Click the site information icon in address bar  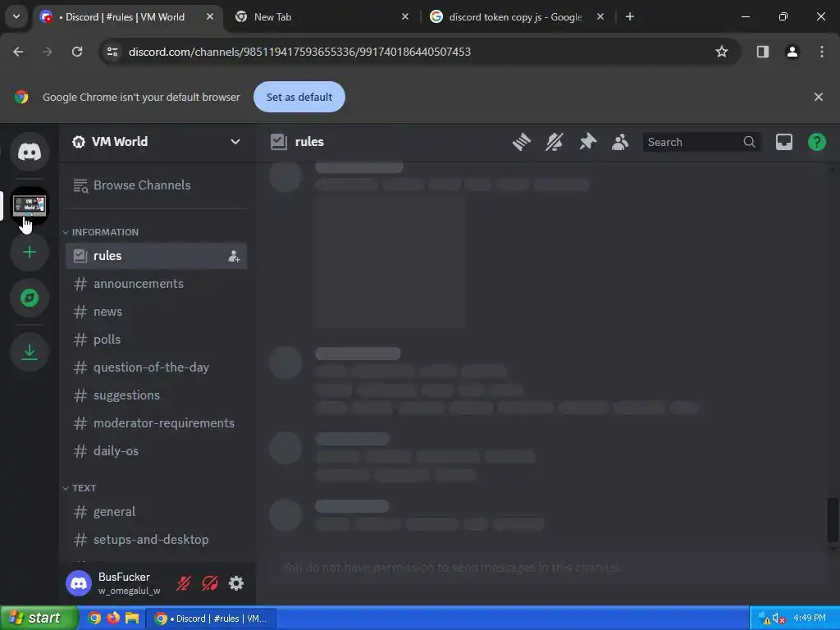pyautogui.click(x=112, y=52)
